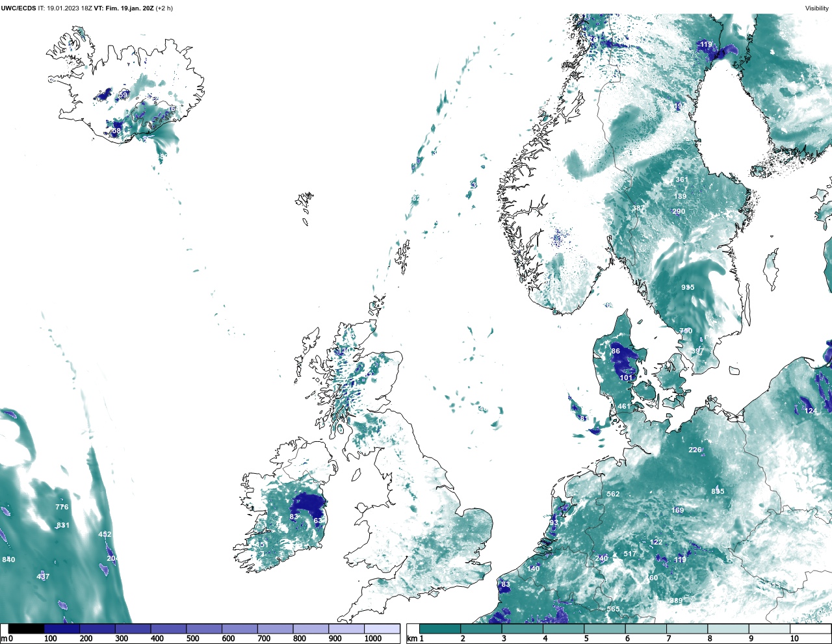
Task: Click the black 0–100 m legend swatch
Action: tap(26, 628)
